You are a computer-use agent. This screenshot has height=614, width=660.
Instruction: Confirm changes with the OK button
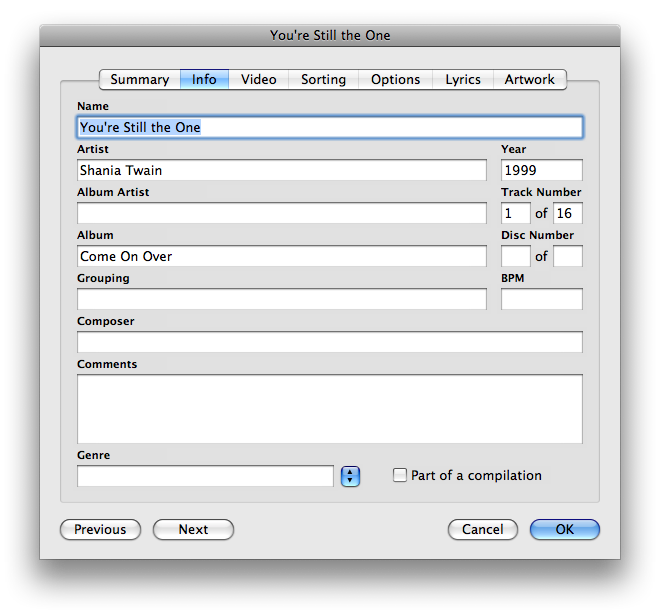(x=565, y=529)
